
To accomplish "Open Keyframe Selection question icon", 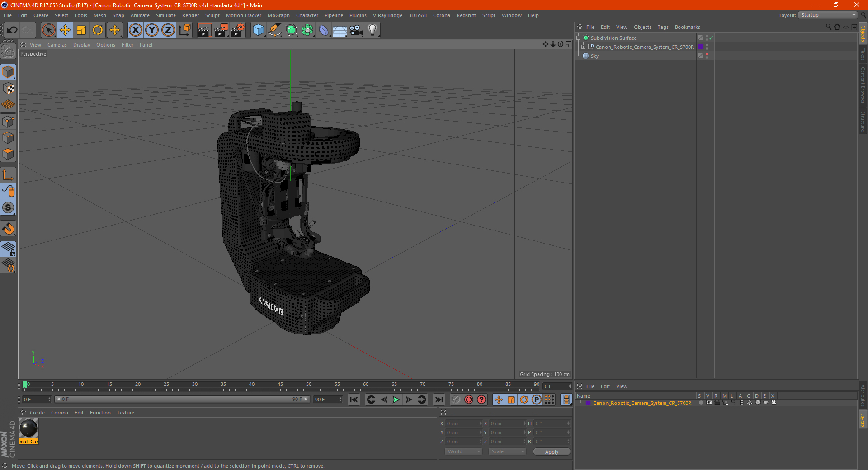I will 481,399.
